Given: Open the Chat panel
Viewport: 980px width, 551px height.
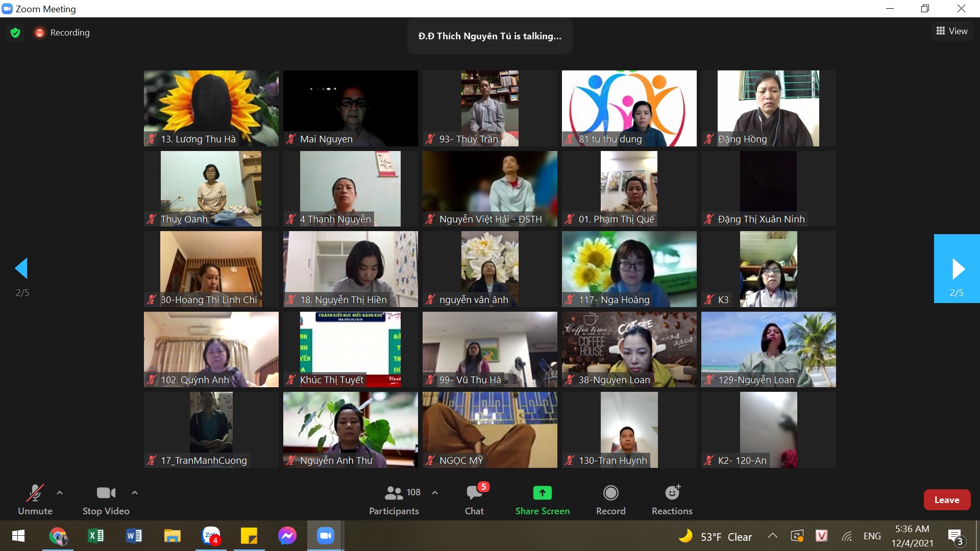Looking at the screenshot, I should 474,499.
